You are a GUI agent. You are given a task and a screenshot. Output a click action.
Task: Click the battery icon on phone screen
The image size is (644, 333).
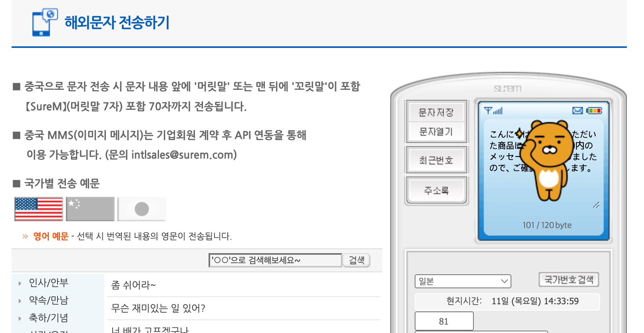(x=594, y=111)
